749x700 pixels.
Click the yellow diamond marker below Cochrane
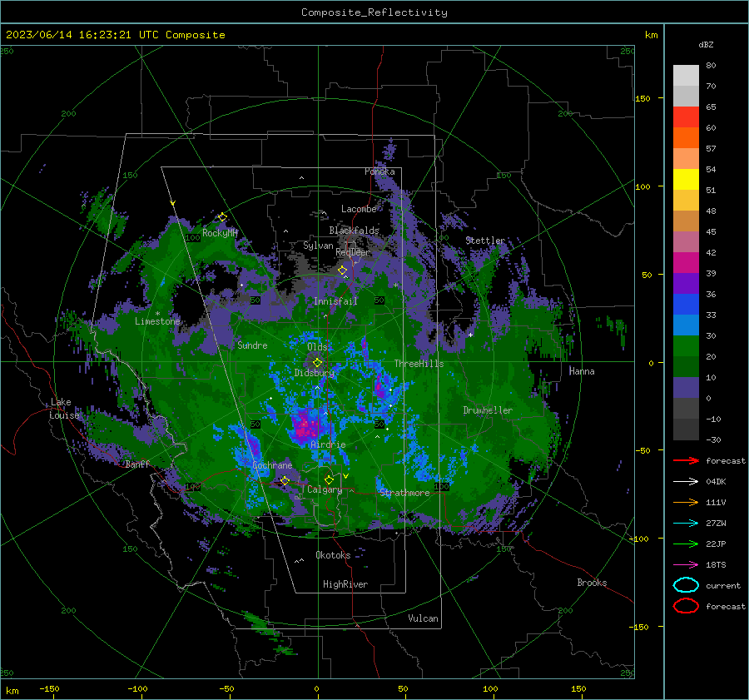tap(285, 480)
